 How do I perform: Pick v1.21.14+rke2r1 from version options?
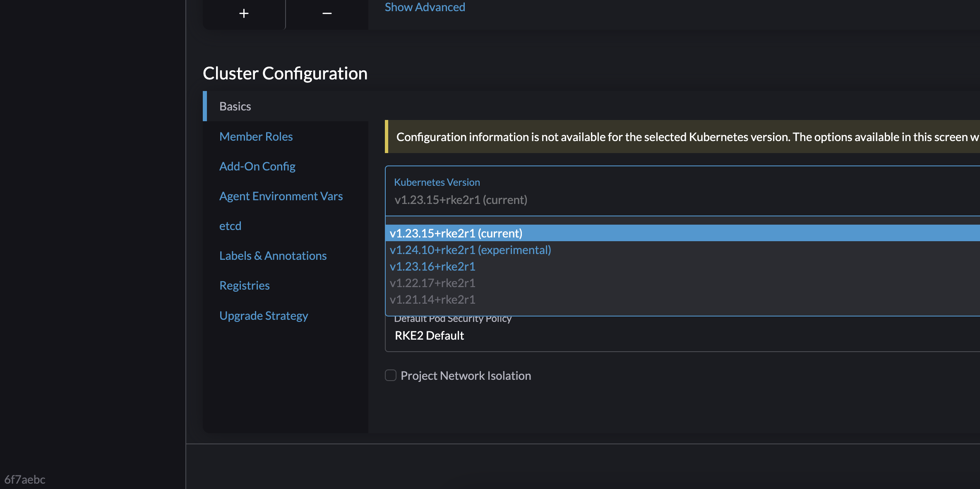(432, 299)
